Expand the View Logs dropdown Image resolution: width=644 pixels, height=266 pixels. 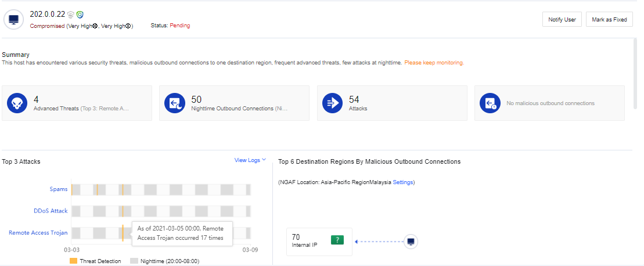[x=250, y=160]
